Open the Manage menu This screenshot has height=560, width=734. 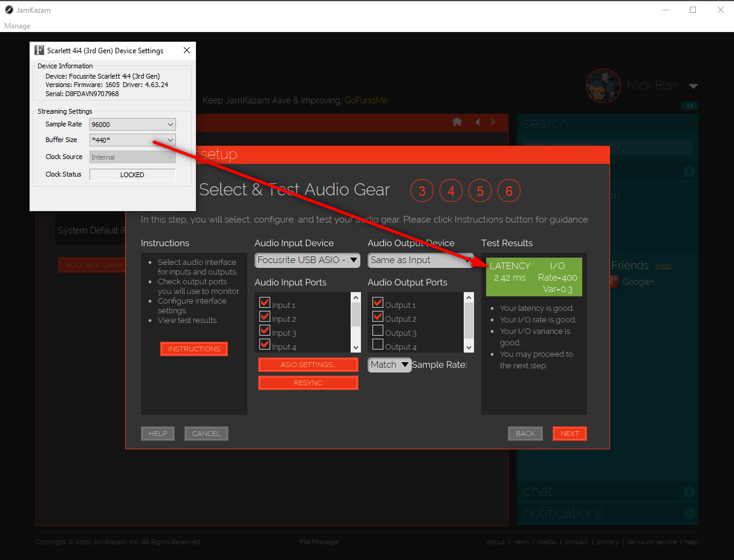(17, 26)
